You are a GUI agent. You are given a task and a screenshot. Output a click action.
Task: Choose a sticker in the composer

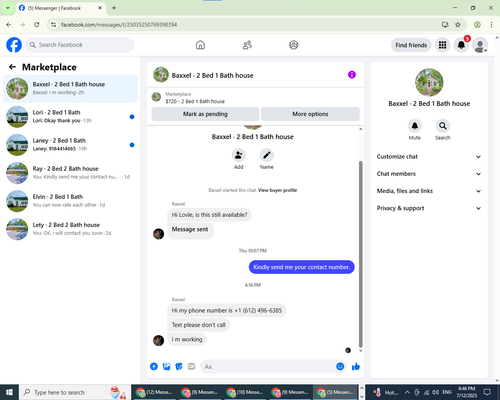click(179, 367)
